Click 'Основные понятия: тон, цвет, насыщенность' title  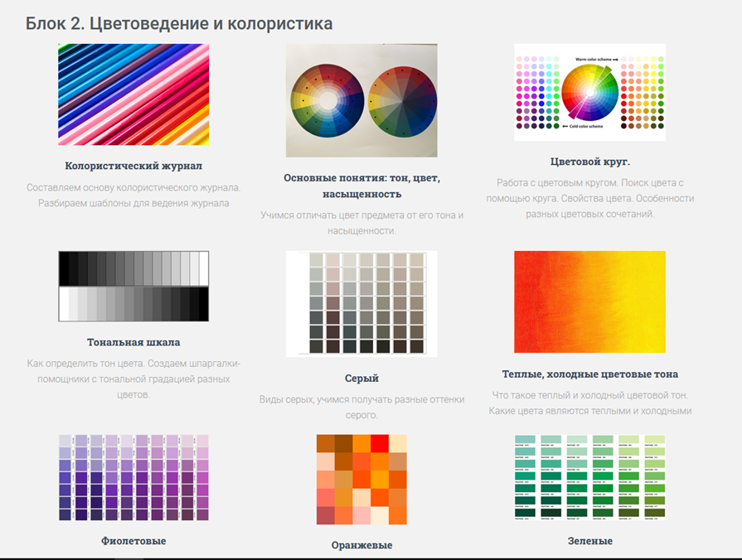pos(361,186)
